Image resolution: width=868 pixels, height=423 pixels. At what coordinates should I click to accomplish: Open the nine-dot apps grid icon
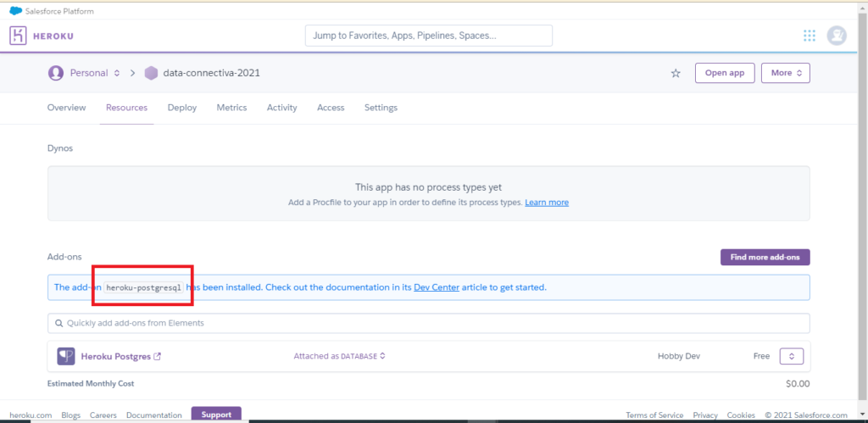click(810, 36)
